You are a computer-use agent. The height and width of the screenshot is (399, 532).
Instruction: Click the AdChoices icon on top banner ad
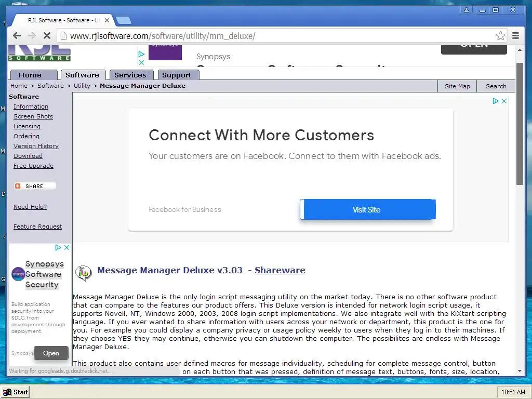coord(141,54)
